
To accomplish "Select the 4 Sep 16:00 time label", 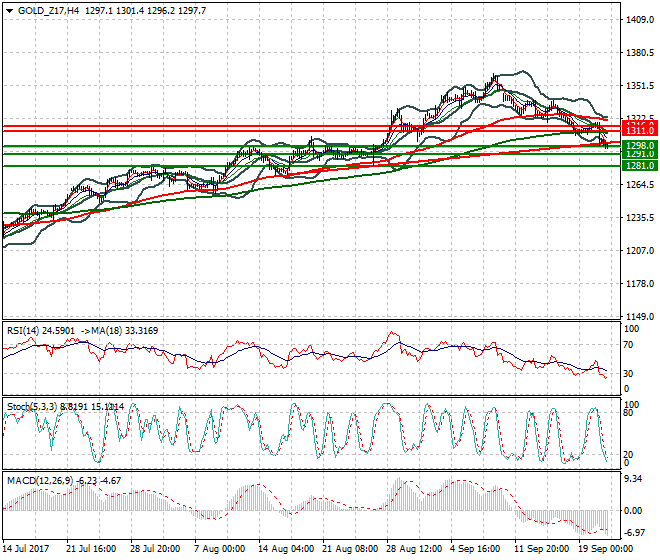I will pos(475,549).
